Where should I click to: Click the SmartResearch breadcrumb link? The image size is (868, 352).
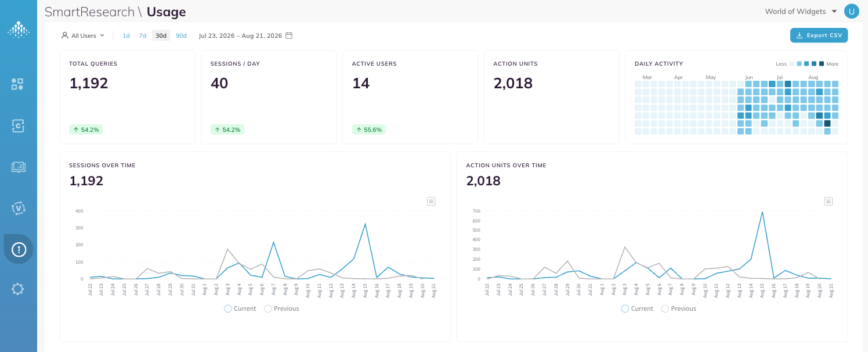[89, 12]
